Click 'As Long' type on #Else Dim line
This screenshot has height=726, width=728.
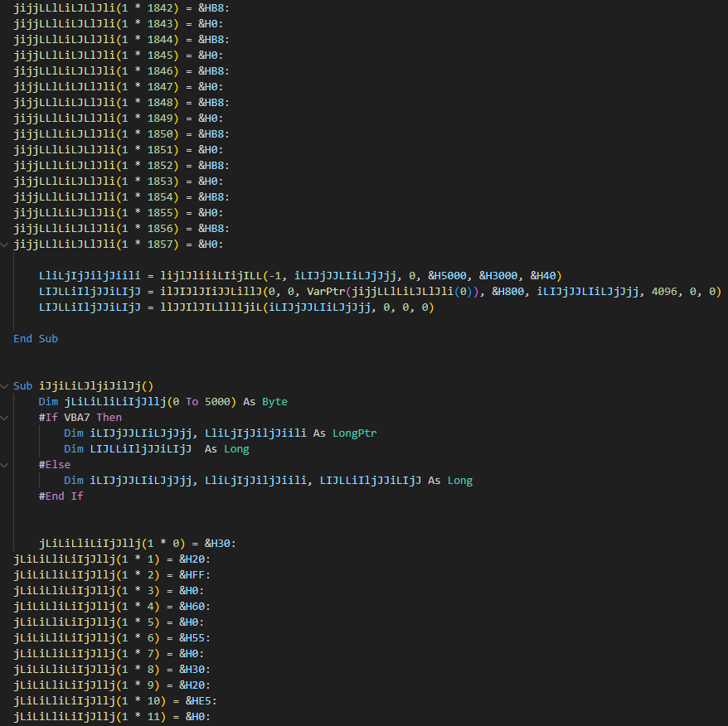coord(450,481)
